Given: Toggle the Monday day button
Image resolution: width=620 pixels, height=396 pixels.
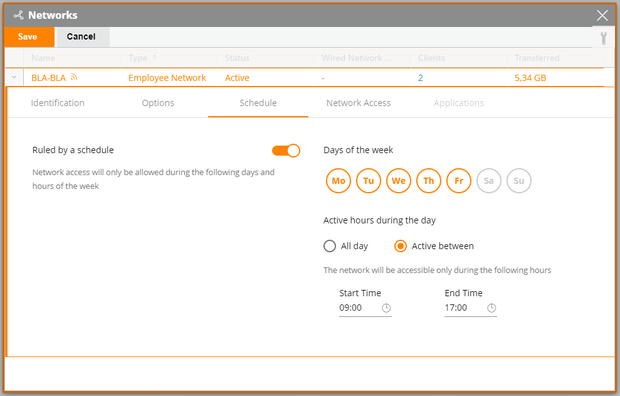Looking at the screenshot, I should point(338,181).
